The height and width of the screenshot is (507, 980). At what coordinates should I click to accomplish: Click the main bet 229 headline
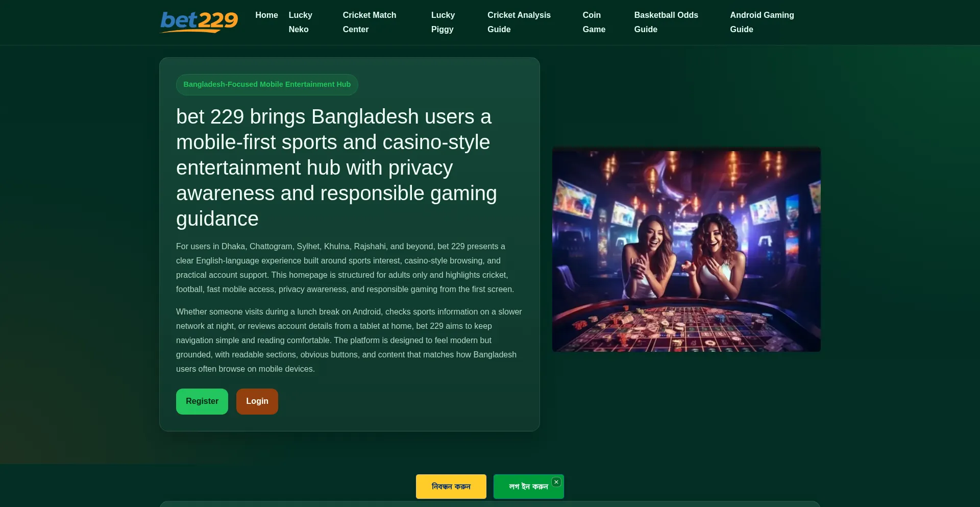337,167
